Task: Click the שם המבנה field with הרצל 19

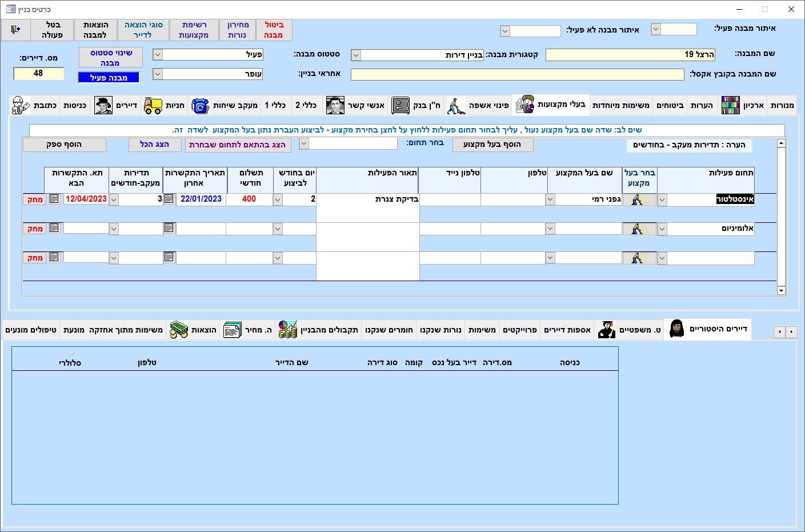Action: click(630, 55)
